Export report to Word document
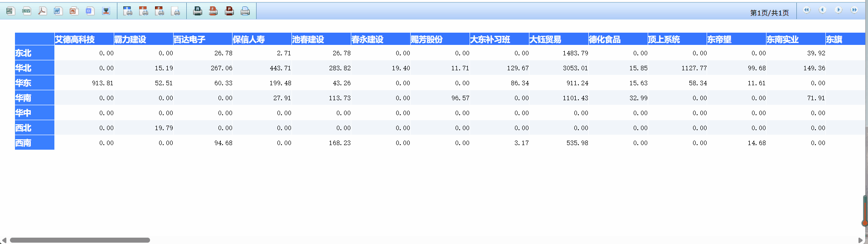Screen dimensions: 868x244 pyautogui.click(x=58, y=11)
